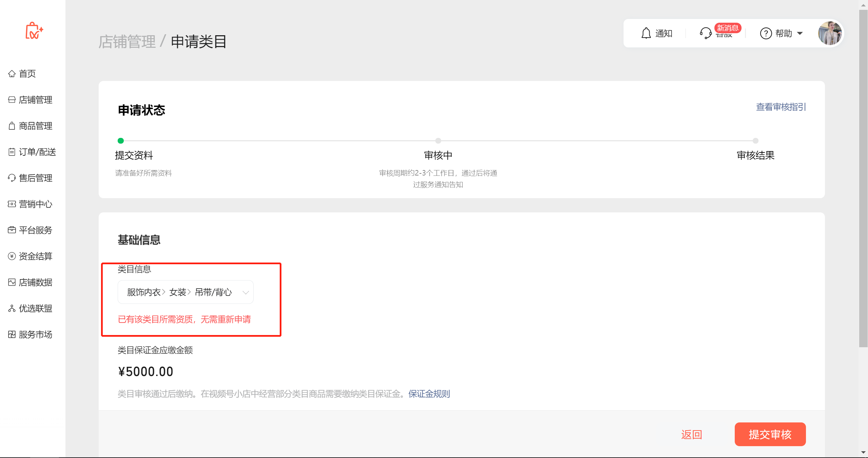868x458 pixels.
Task: Click the user avatar thumbnail
Action: [830, 33]
